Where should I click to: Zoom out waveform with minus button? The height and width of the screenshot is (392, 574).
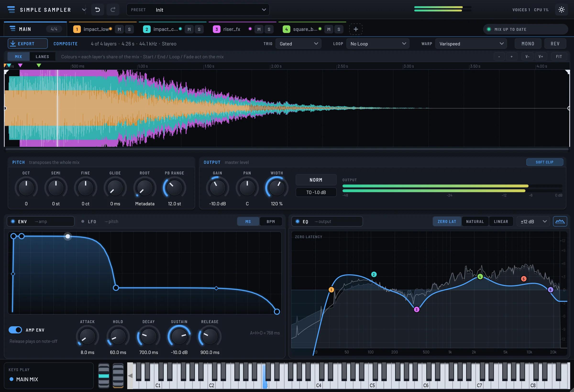click(x=499, y=56)
